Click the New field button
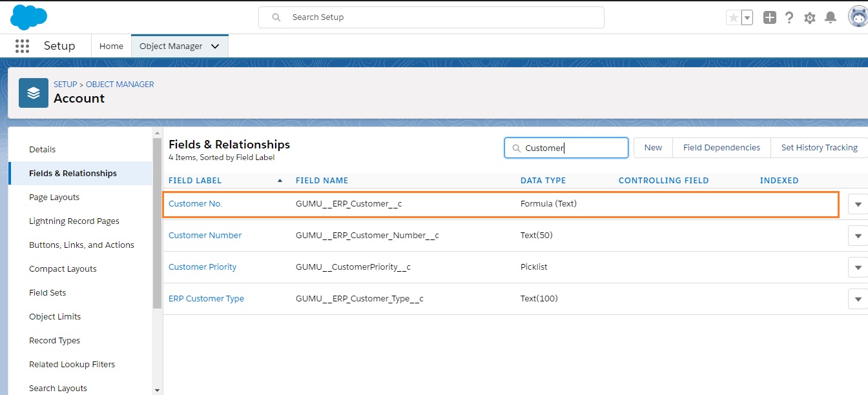 pos(653,148)
